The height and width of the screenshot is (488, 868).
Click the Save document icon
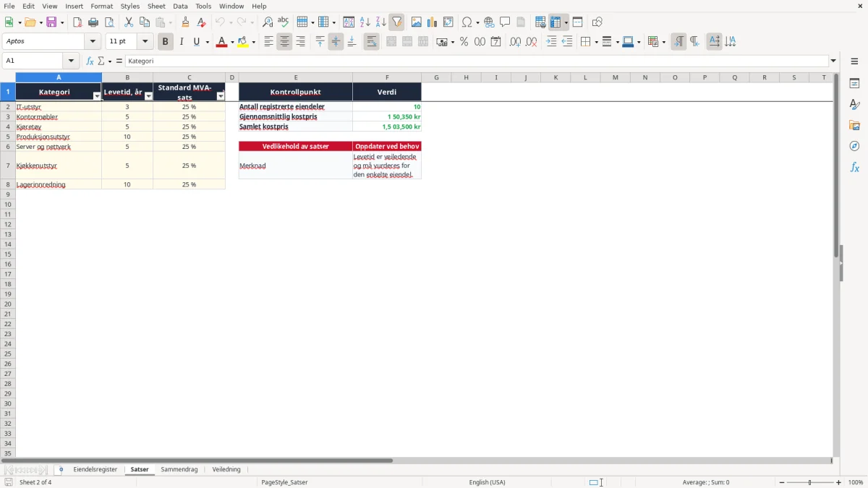(51, 22)
